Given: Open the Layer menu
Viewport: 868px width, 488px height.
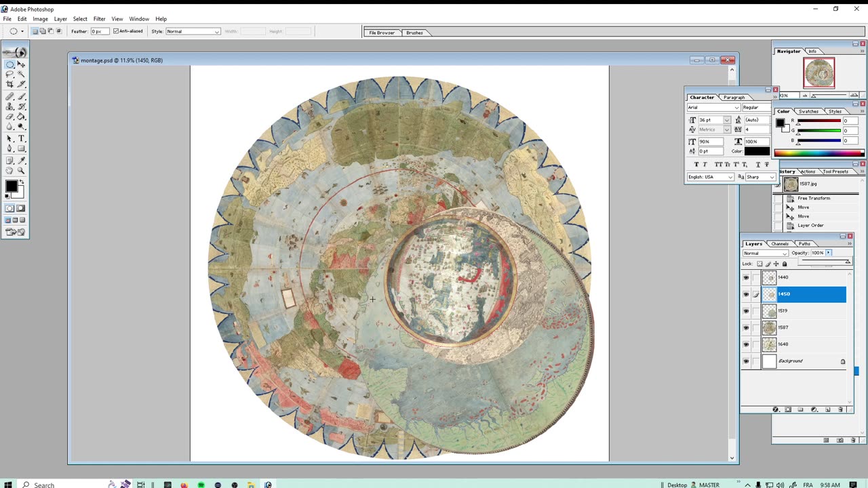Looking at the screenshot, I should (x=60, y=19).
